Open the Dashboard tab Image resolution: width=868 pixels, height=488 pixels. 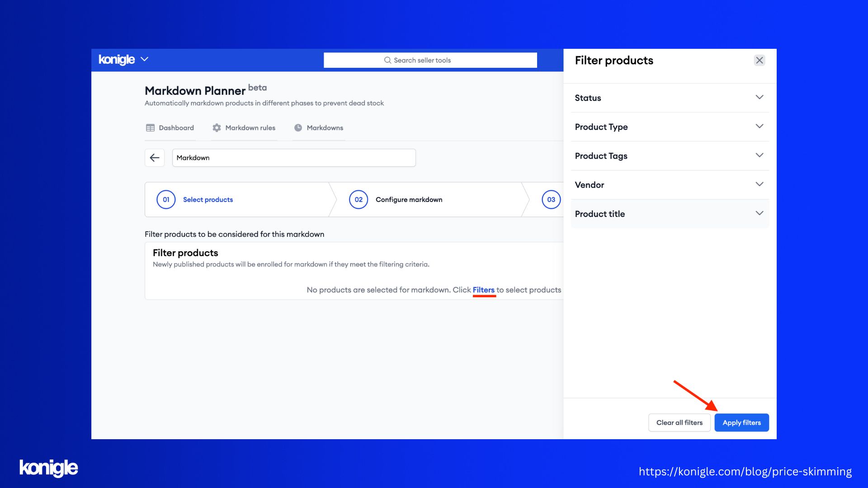click(x=170, y=128)
